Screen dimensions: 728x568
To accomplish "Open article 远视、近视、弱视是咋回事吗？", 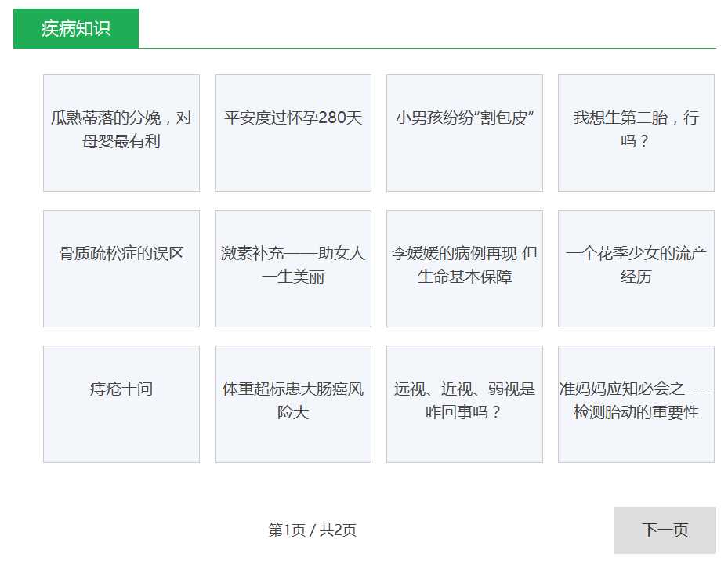I will [x=464, y=403].
